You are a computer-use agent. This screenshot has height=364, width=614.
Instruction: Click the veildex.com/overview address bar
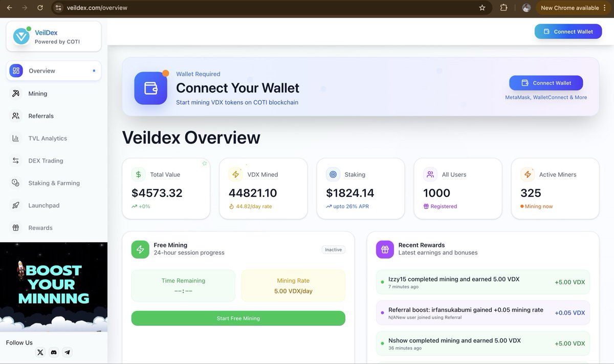[x=271, y=8]
